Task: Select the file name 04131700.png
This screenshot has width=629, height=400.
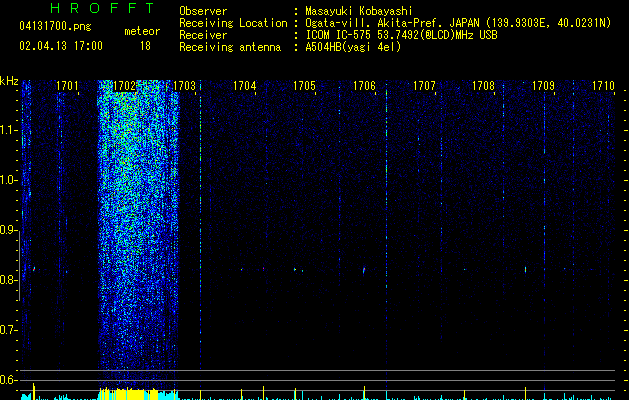Action: coord(55,27)
